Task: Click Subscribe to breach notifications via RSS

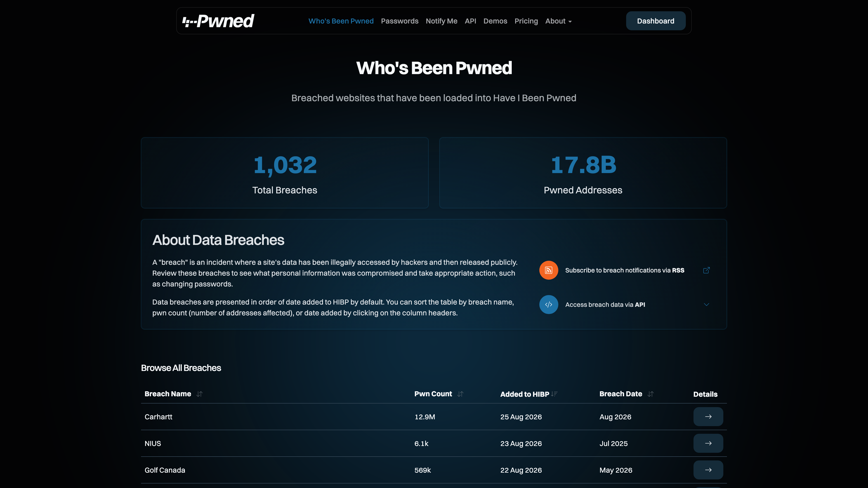Action: click(x=624, y=270)
